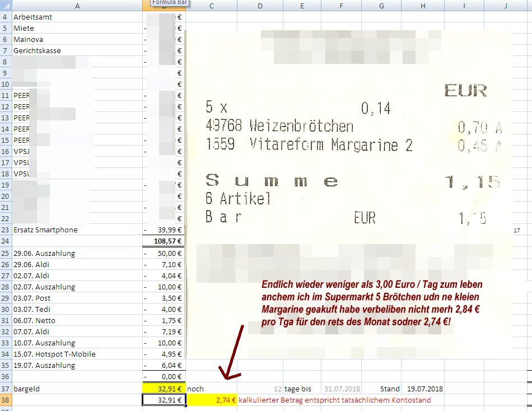532x411 pixels.
Task: Select column C header
Action: [211, 6]
